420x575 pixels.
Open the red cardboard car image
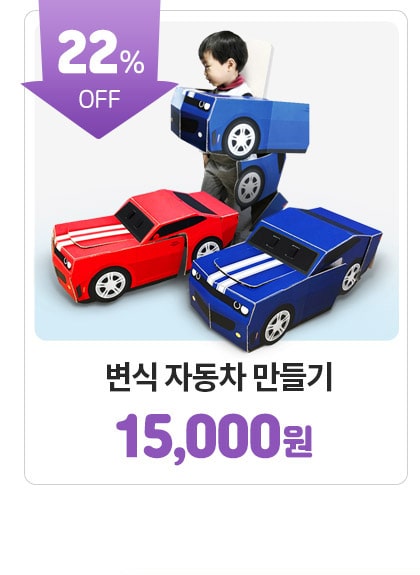145,246
